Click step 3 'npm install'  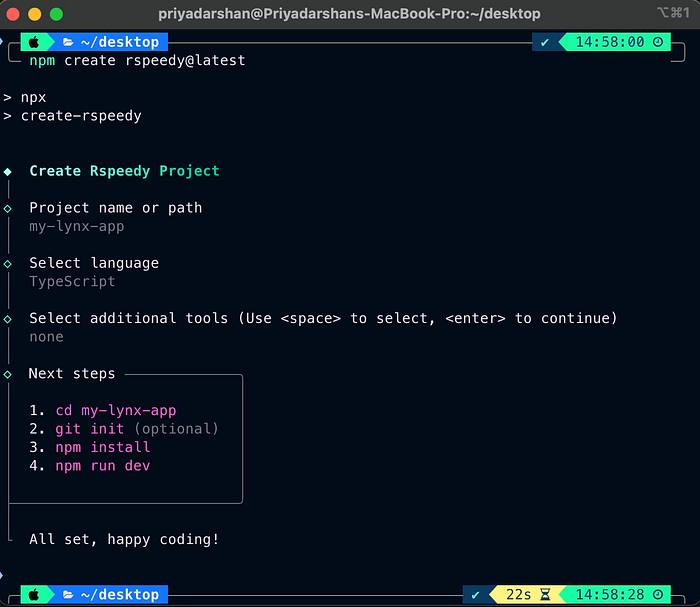tap(90, 447)
